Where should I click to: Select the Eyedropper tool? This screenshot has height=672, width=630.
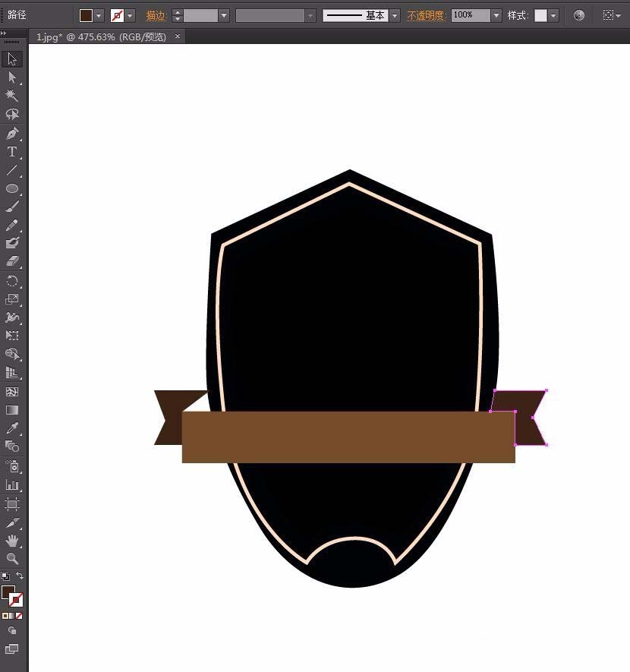12,429
